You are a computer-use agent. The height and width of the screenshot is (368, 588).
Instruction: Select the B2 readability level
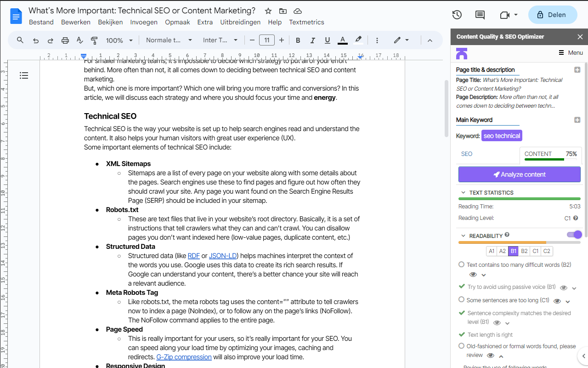tap(524, 251)
